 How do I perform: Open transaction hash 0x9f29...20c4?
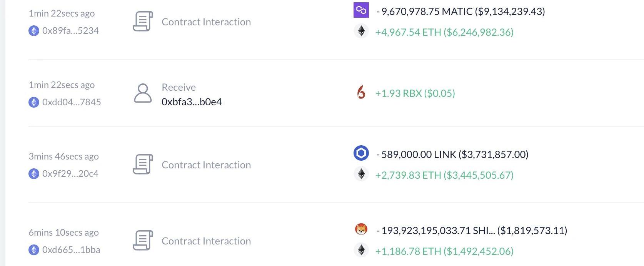(70, 174)
